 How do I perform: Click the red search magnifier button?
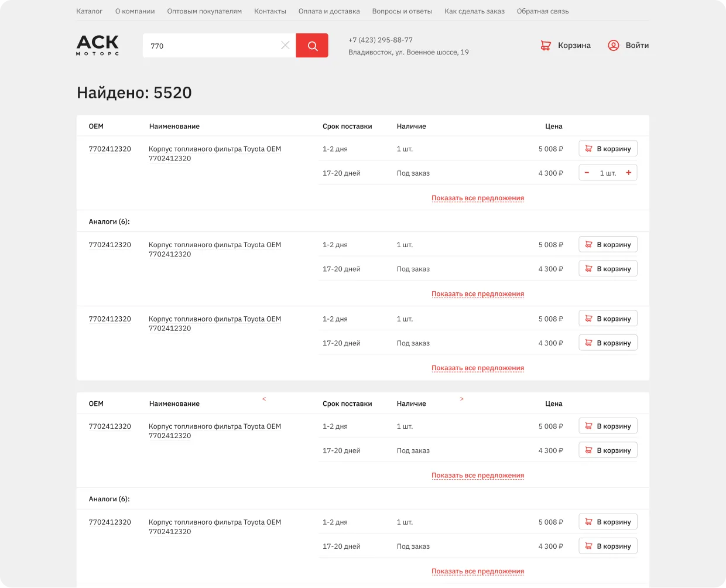(312, 46)
